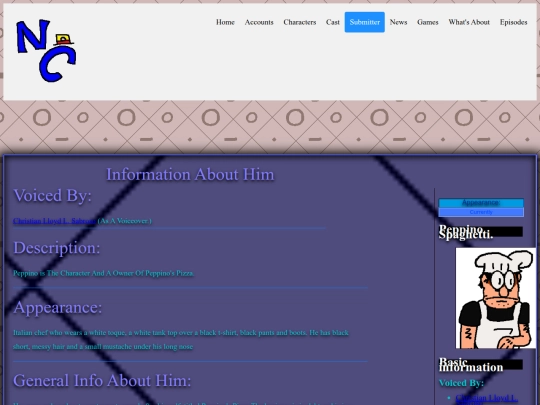Viewport: 540px width, 405px height.
Task: Click Peppino's chef portrait image
Action: tap(496, 298)
